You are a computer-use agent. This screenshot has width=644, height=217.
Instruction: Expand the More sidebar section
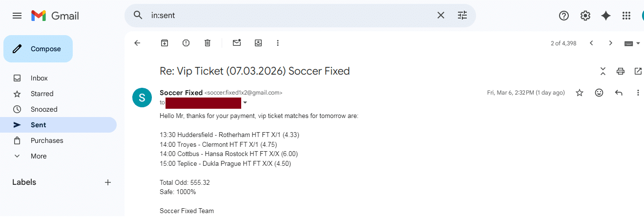[39, 156]
